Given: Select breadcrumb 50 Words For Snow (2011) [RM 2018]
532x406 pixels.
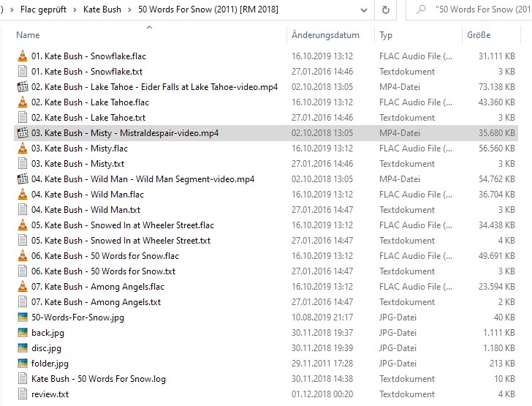Looking at the screenshot, I should pos(208,10).
